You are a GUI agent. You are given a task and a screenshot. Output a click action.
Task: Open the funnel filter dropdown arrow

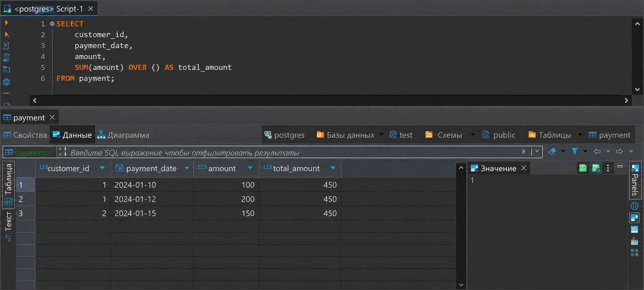coord(585,152)
